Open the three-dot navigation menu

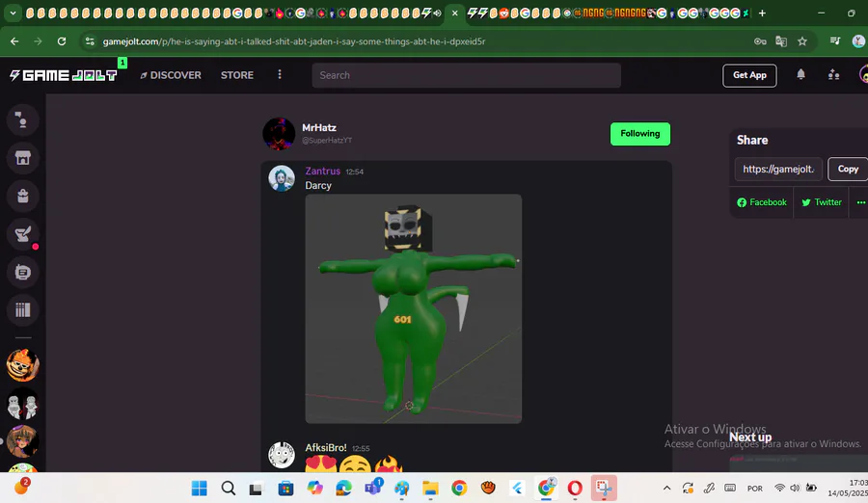pos(280,75)
